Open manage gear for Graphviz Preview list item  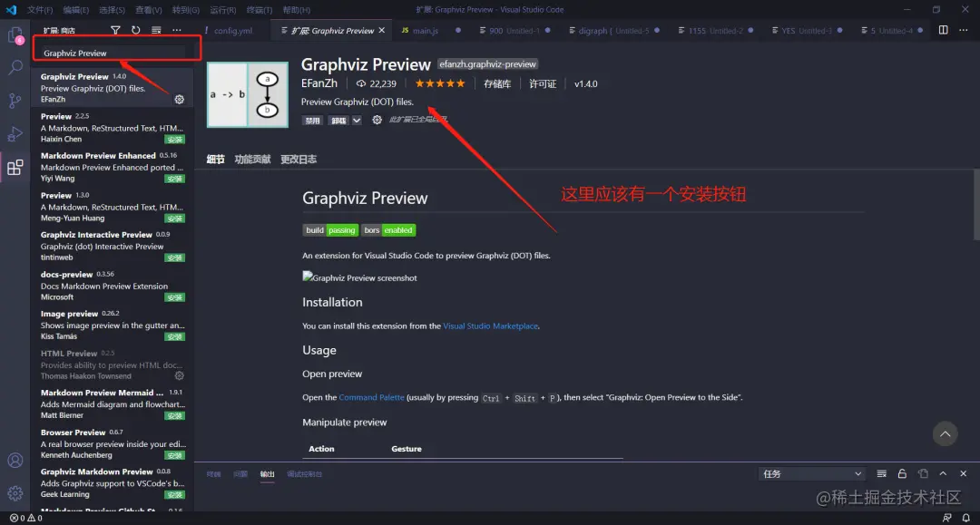180,99
